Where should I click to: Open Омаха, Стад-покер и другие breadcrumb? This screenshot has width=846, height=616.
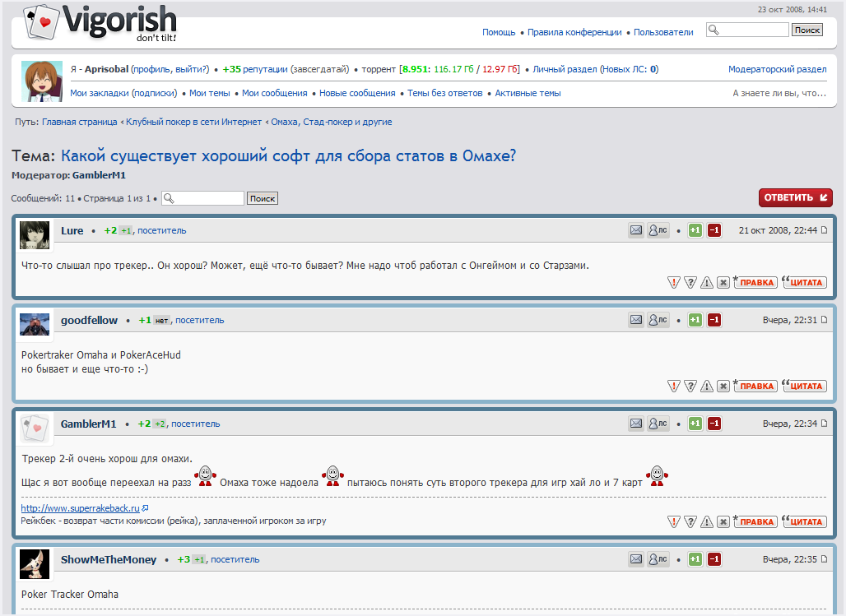(x=332, y=122)
